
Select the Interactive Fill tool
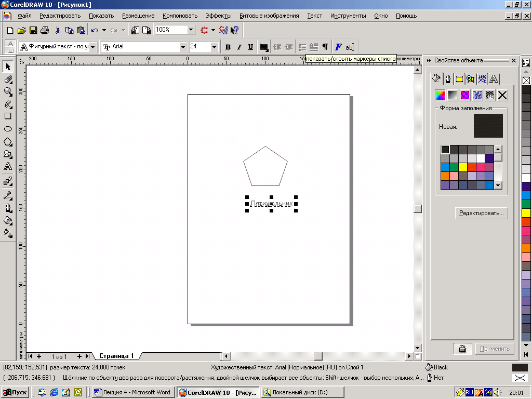coord(8,233)
